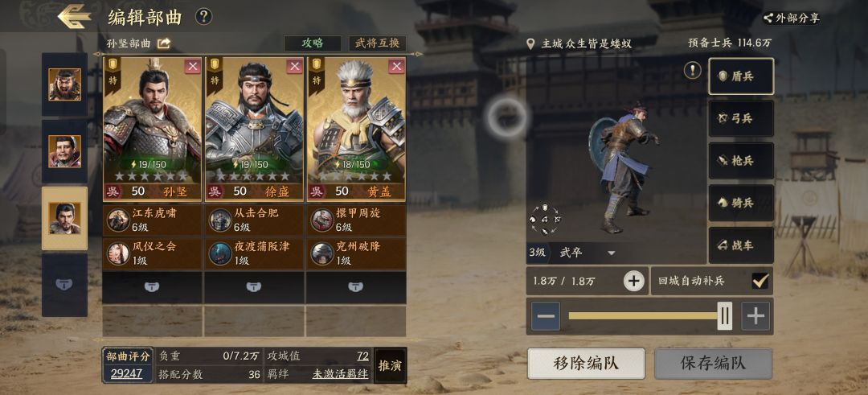Open the help question mark icon

(203, 17)
